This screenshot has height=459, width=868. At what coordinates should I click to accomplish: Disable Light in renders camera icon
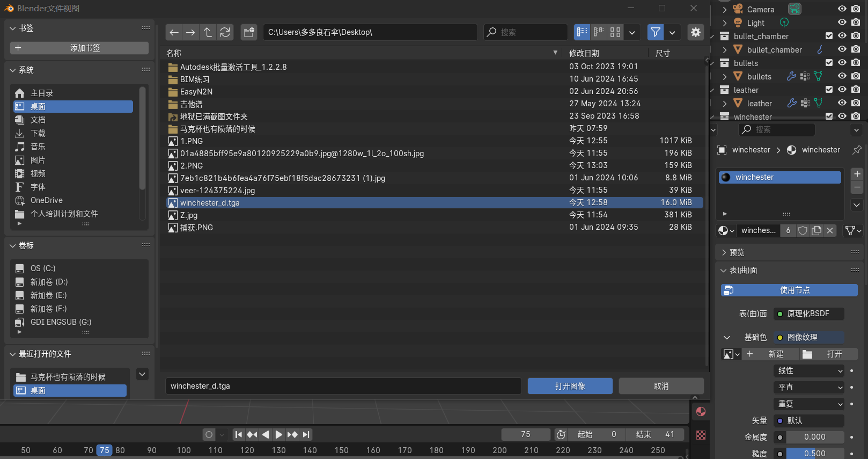pos(856,23)
